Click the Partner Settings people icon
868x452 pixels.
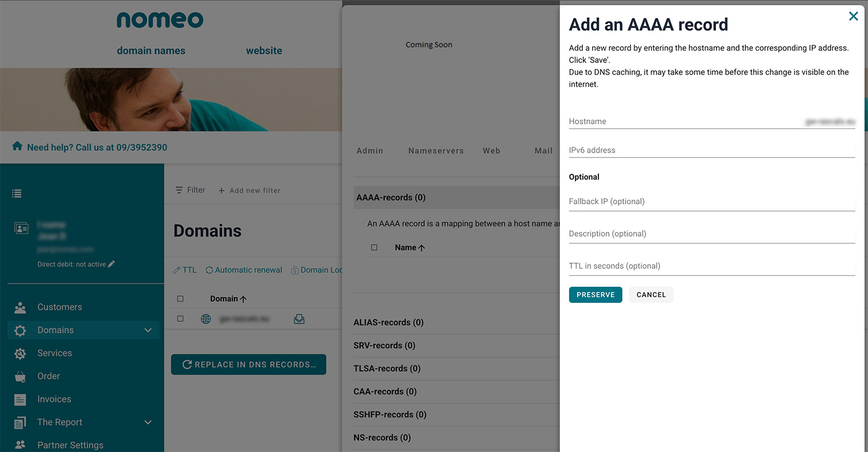pyautogui.click(x=20, y=445)
